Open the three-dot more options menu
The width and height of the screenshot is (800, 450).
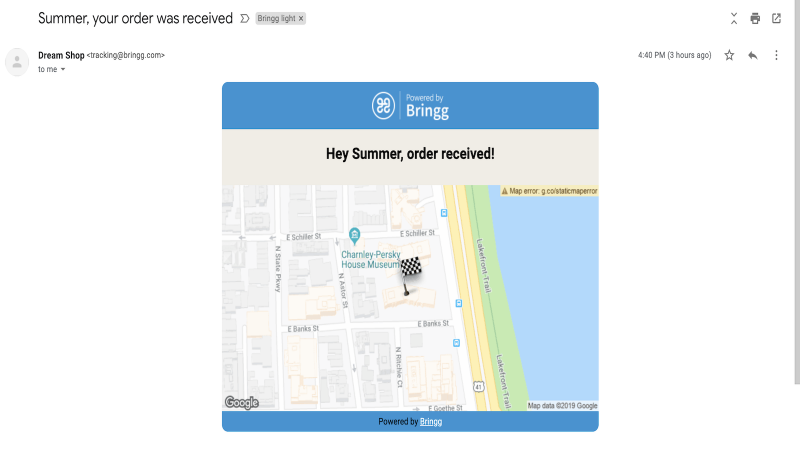[776, 55]
